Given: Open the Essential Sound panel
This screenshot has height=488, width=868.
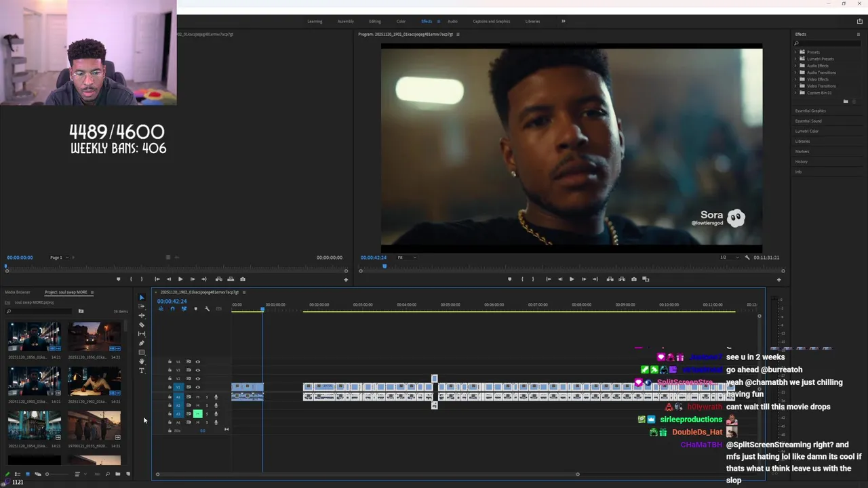Looking at the screenshot, I should coord(808,121).
